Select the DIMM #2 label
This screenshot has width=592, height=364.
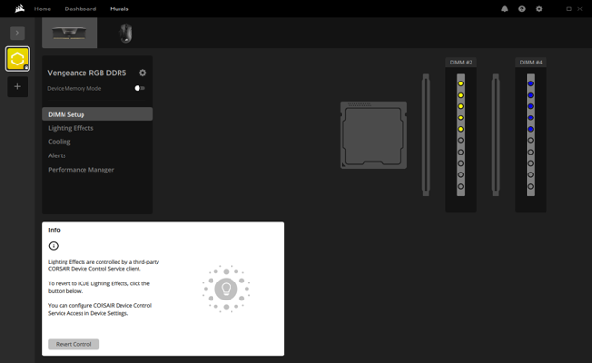461,63
